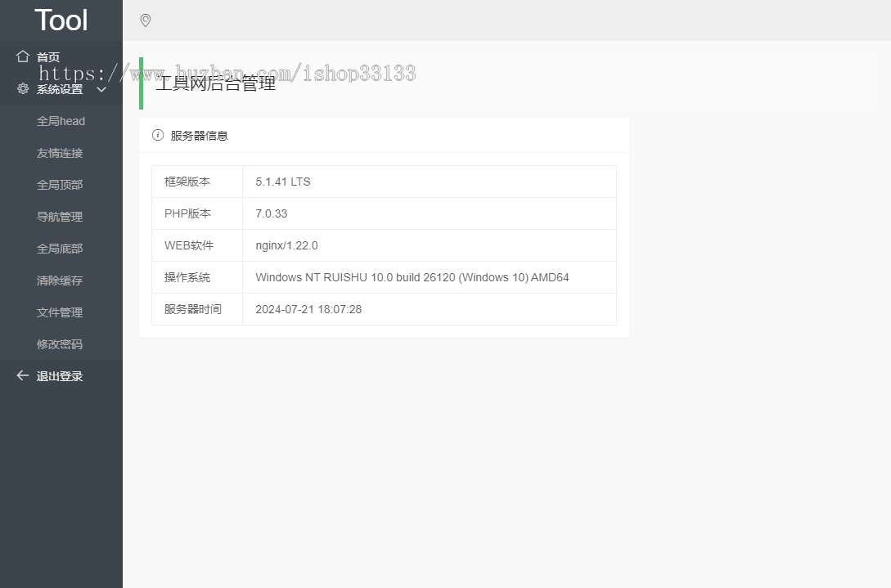Click the gear icon beside 系统设置
Viewport: 891px width, 588px height.
pos(23,88)
